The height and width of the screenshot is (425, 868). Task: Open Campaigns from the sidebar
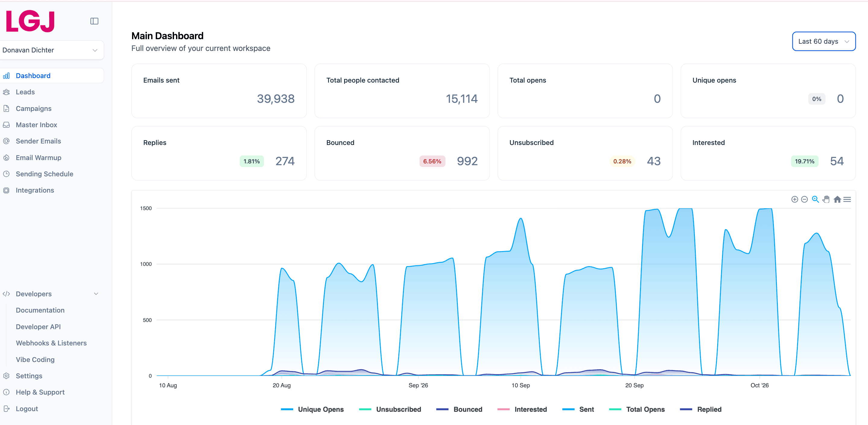pos(34,109)
